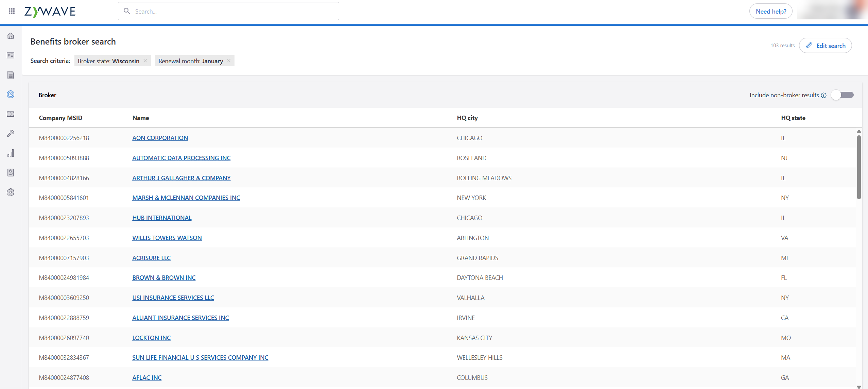Viewport: 868px width, 389px height.
Task: Remove Broker state Wisconsin filter
Action: [x=145, y=61]
